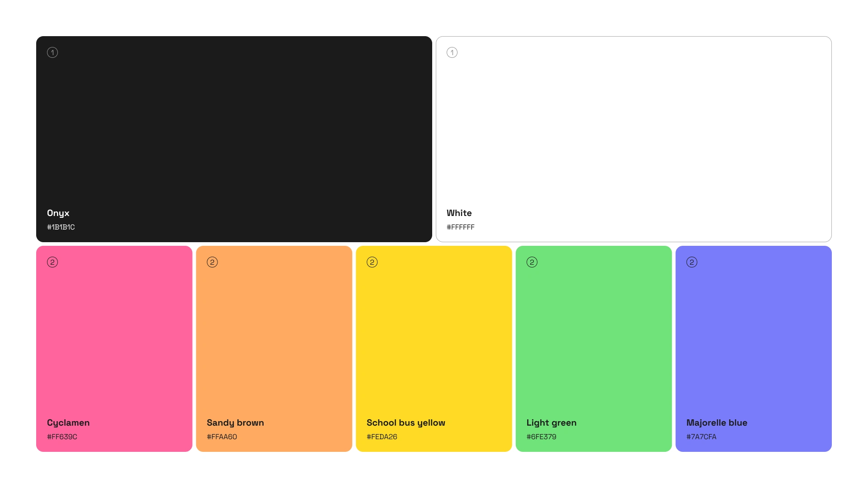
Task: Click the circled 2 icon on Light green card
Action: coord(532,262)
